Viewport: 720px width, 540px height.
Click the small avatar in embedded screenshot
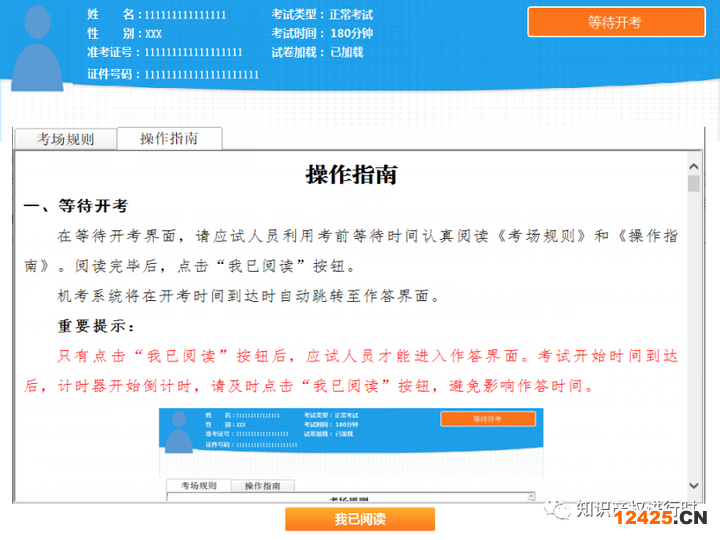pyautogui.click(x=179, y=432)
